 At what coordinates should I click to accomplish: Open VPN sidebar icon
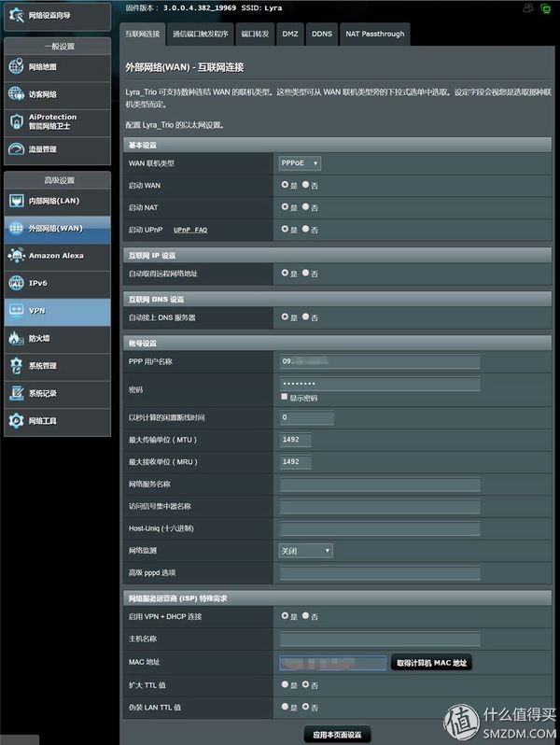click(x=16, y=310)
